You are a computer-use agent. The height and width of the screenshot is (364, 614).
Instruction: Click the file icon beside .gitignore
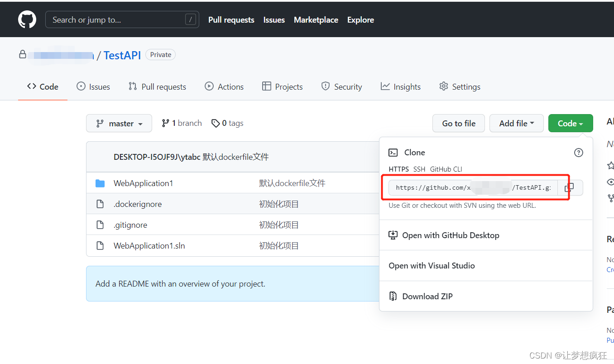tap(100, 225)
